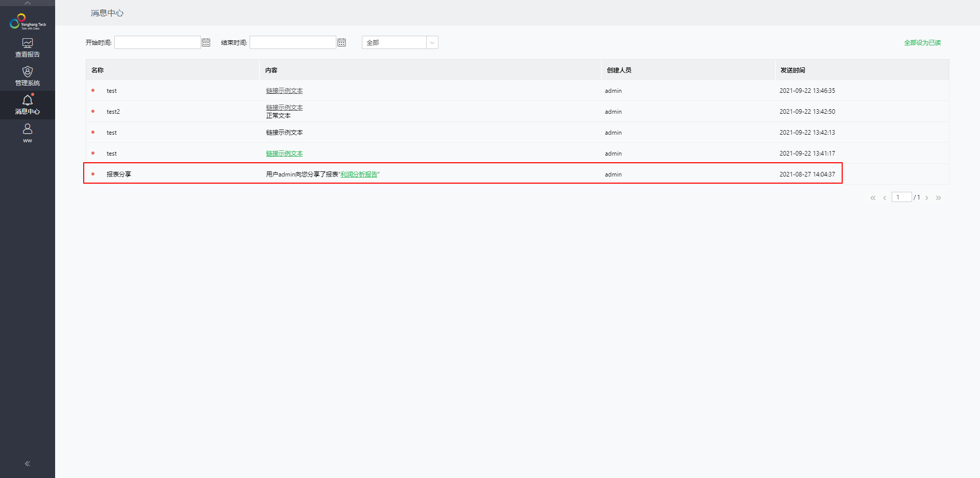The width and height of the screenshot is (980, 478).
Task: Go to previous page arrow
Action: (x=885, y=197)
